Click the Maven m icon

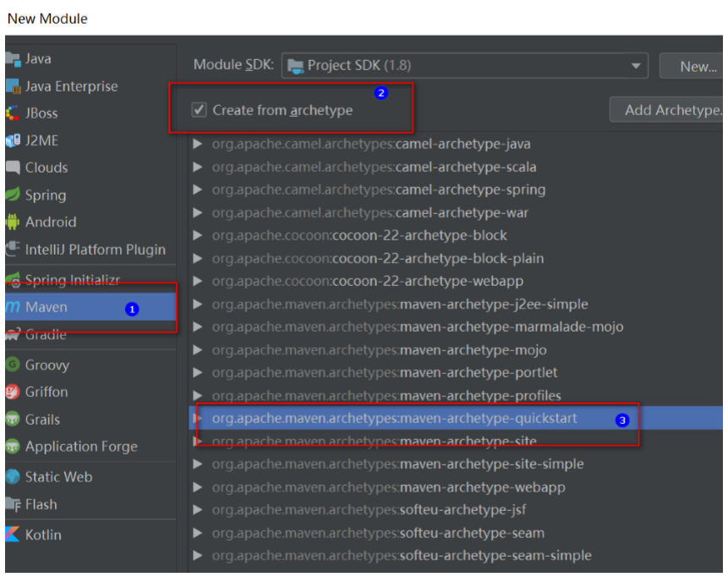(x=13, y=306)
